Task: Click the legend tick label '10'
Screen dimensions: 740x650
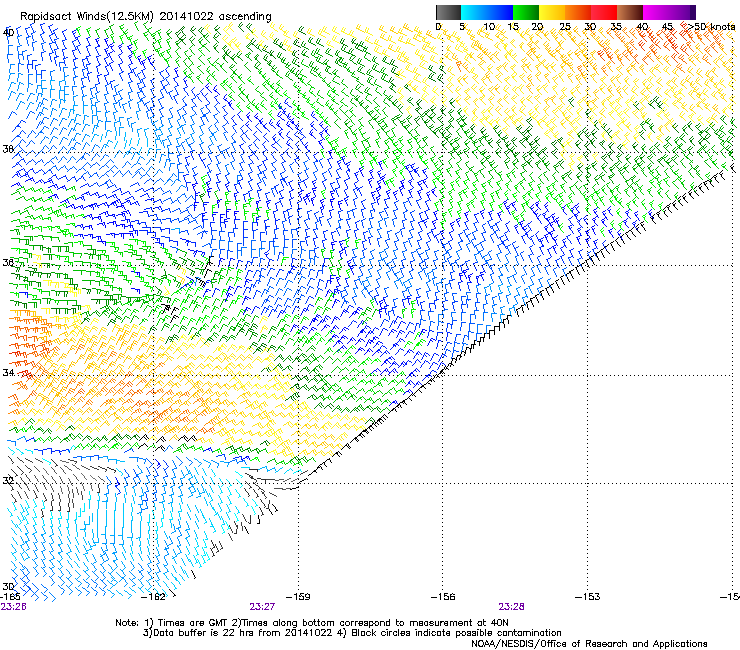Action: click(489, 26)
